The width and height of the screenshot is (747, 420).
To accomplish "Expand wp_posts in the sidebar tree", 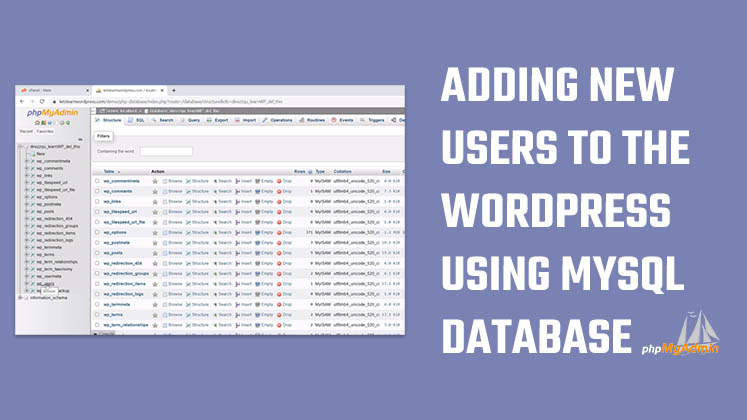I will click(x=27, y=211).
